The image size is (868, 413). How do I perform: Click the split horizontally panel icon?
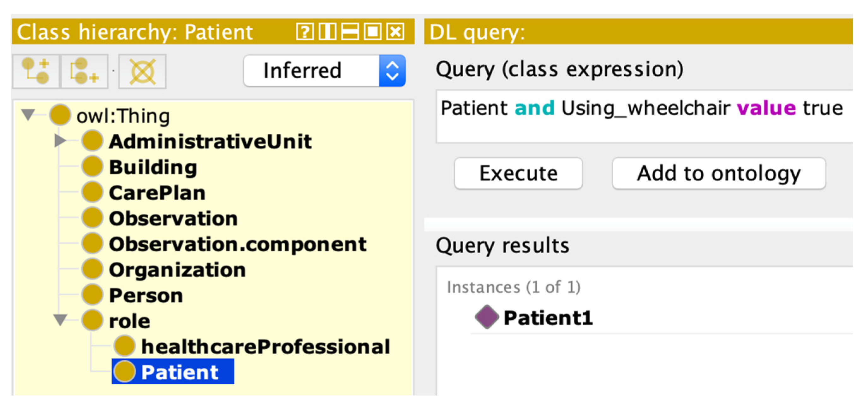click(350, 32)
